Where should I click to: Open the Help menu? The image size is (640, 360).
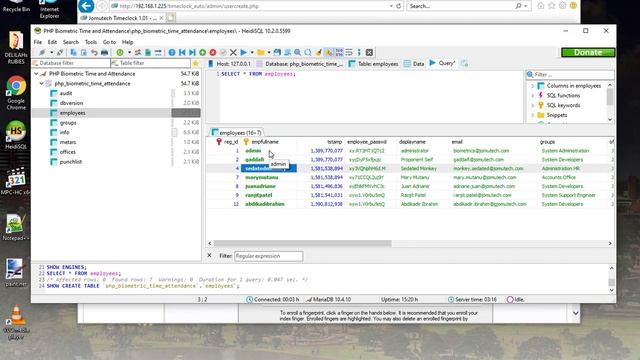tap(127, 42)
